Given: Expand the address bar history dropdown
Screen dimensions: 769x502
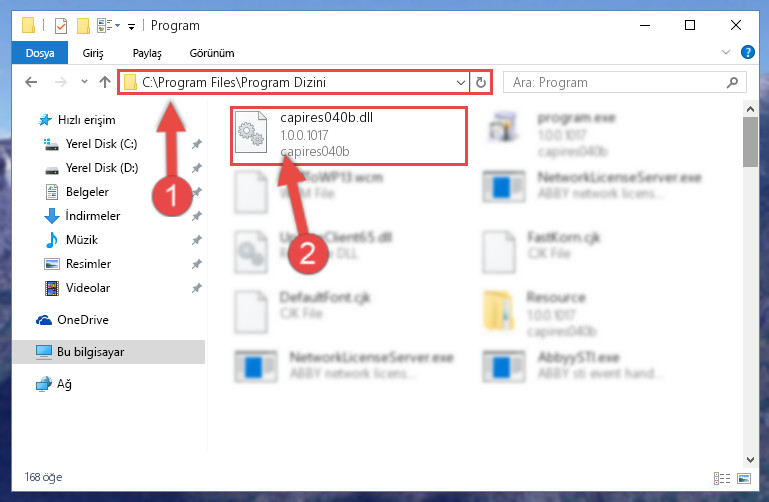Looking at the screenshot, I should (461, 82).
